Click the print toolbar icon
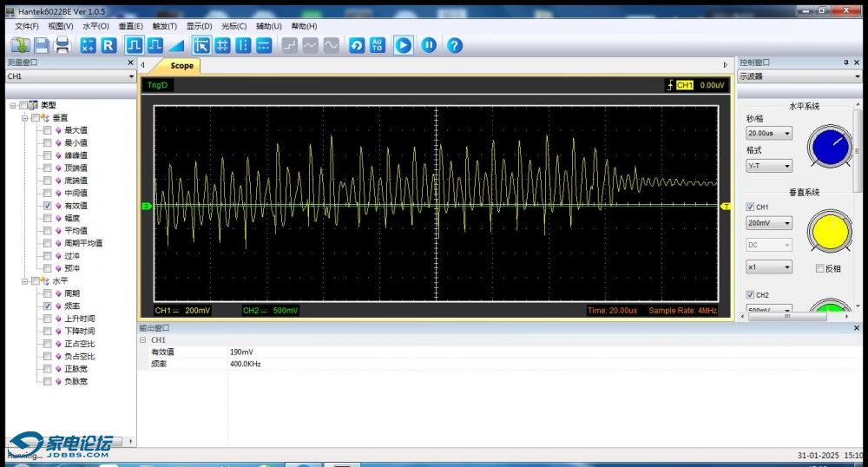The height and width of the screenshot is (467, 868). coord(62,45)
